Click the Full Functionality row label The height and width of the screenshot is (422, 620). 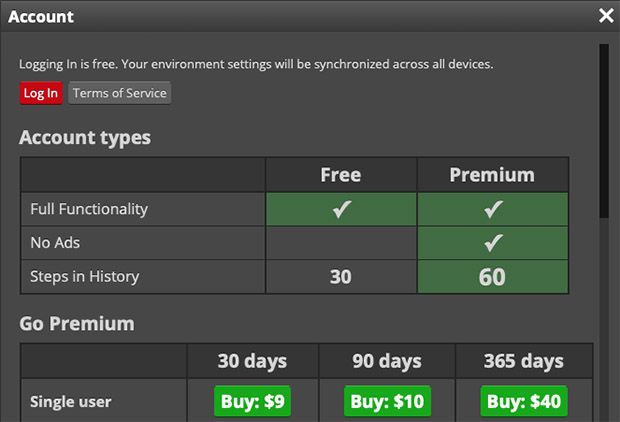[x=89, y=209]
